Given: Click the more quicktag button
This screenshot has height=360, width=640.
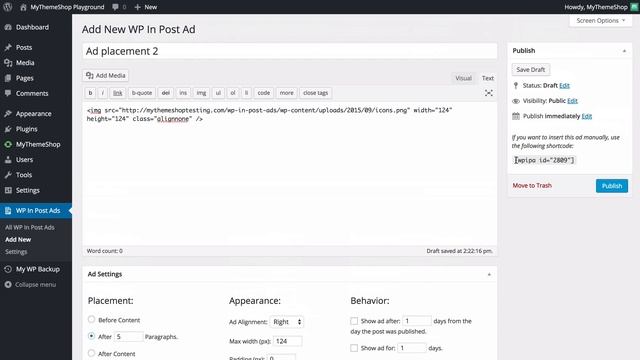Looking at the screenshot, I should coord(287,93).
